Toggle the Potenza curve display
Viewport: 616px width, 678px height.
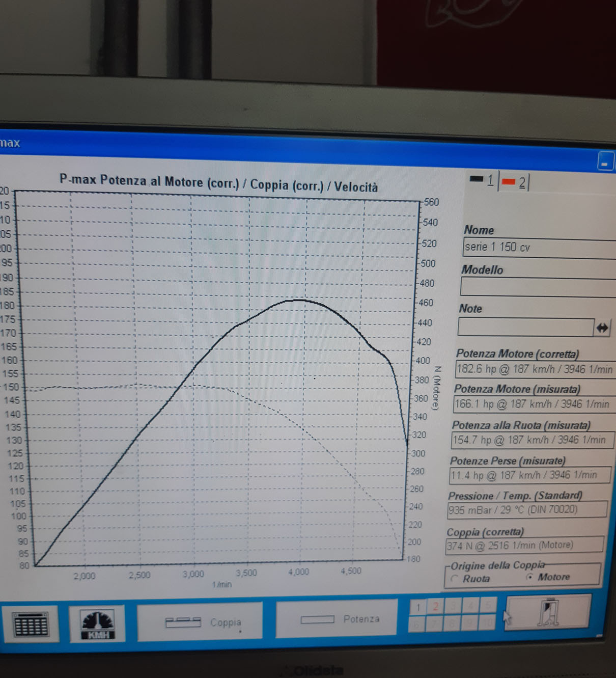(x=336, y=619)
